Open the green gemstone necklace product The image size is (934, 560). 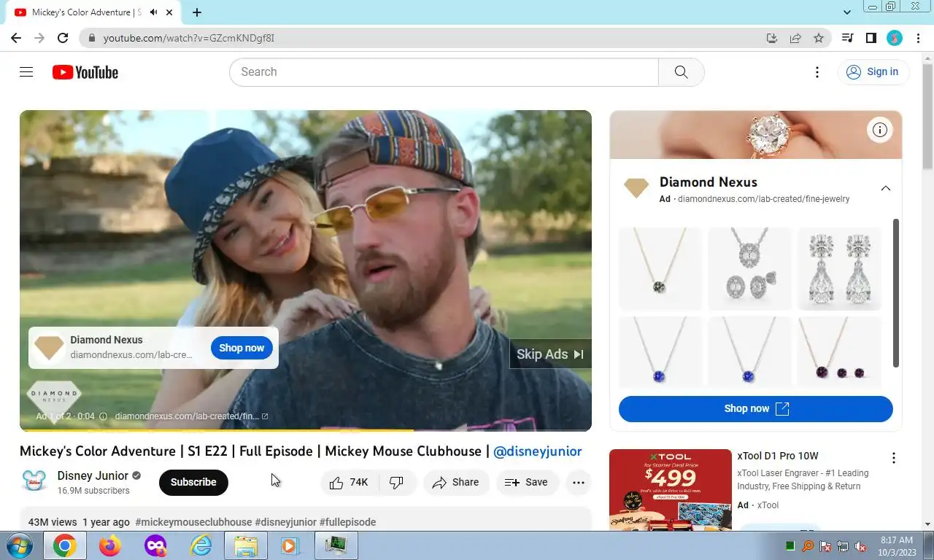click(660, 269)
